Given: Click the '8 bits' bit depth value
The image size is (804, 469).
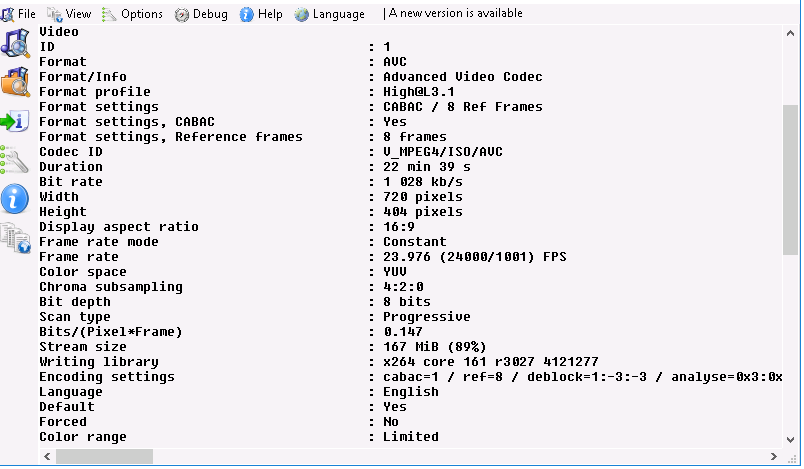Looking at the screenshot, I should click(407, 302).
